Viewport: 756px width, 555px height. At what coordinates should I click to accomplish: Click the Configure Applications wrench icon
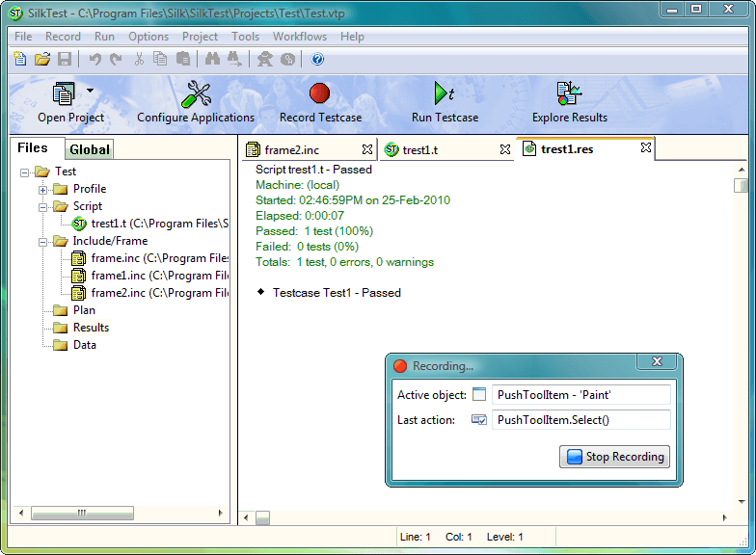click(196, 93)
